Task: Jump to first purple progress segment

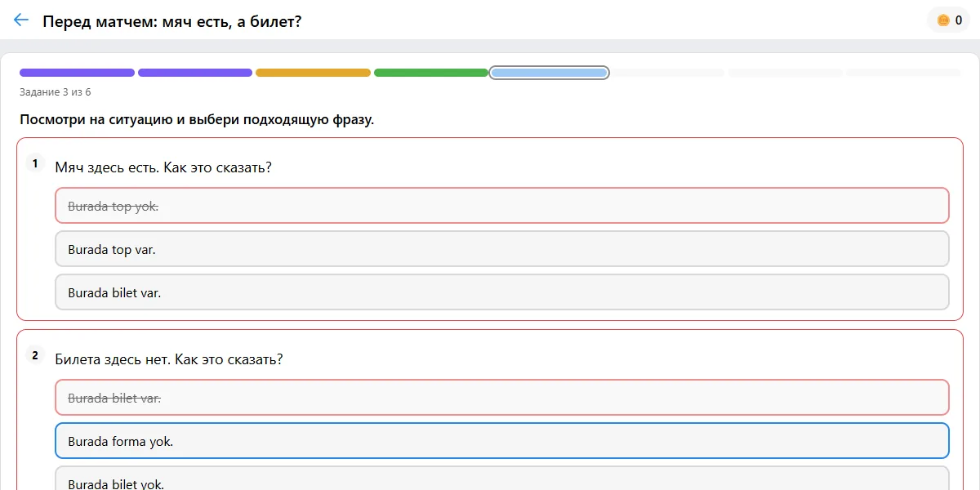Action: pos(77,73)
